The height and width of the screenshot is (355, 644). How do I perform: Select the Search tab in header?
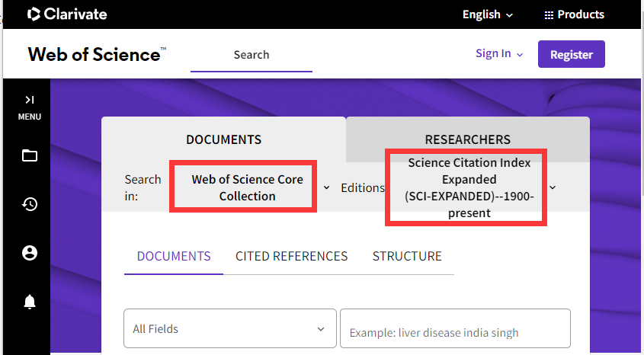(x=252, y=55)
